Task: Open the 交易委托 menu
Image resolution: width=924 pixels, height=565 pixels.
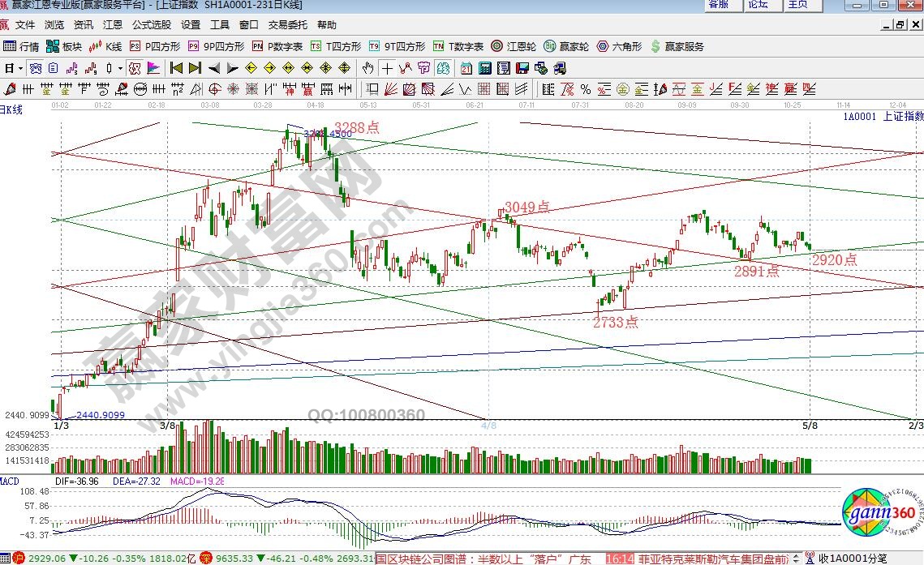Action: (x=289, y=25)
